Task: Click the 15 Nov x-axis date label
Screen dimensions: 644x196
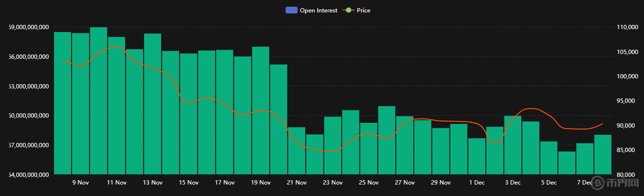Action: click(189, 183)
